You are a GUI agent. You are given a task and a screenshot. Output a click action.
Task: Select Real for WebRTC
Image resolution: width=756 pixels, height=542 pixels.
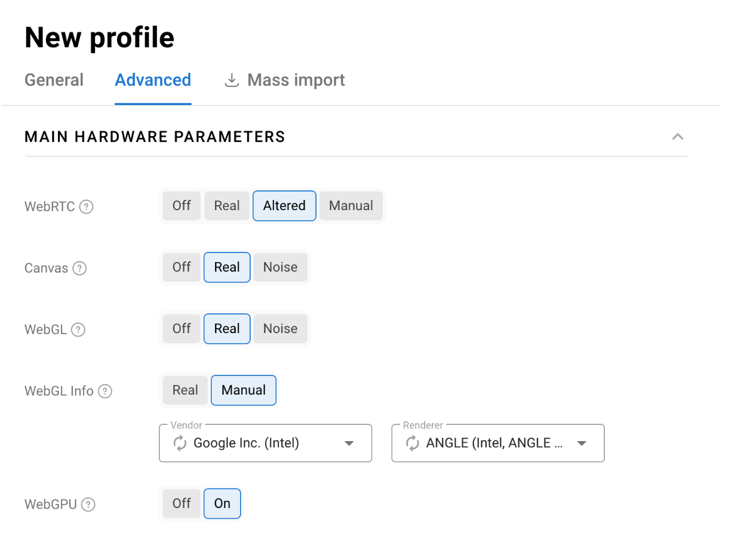pos(227,206)
